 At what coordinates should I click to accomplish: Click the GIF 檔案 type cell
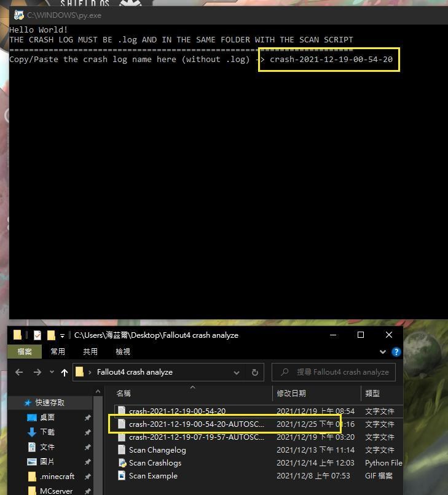[379, 476]
